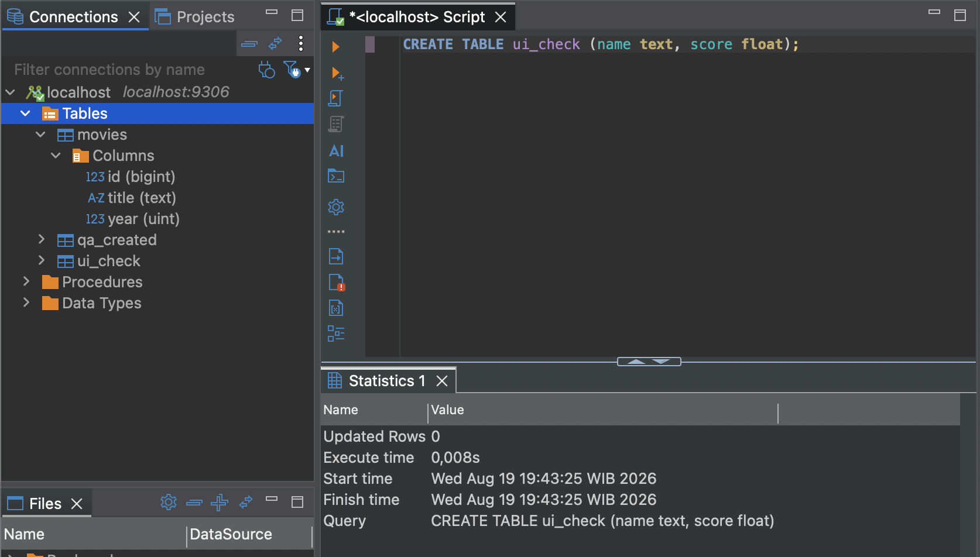Select the id (bigint) column
The height and width of the screenshot is (557, 980).
(x=131, y=177)
